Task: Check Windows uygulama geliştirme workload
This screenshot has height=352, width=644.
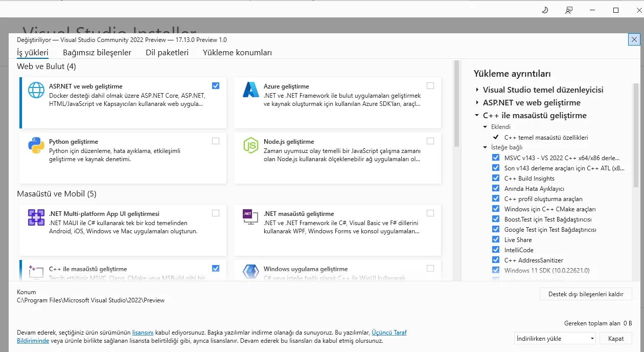Action: pos(430,268)
